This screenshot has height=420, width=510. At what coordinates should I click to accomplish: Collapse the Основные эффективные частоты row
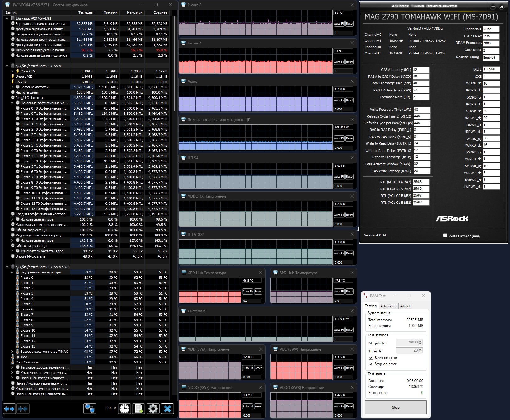click(12, 103)
